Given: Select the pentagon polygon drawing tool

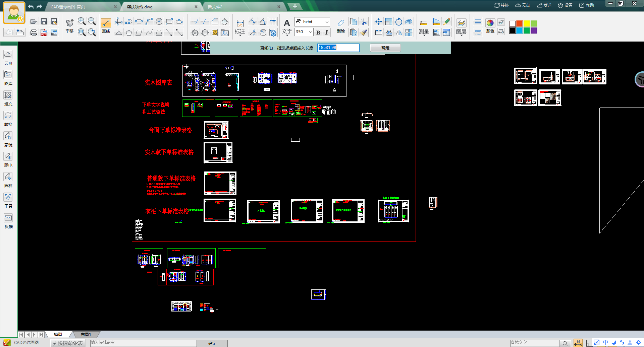Looking at the screenshot, I should [x=129, y=32].
